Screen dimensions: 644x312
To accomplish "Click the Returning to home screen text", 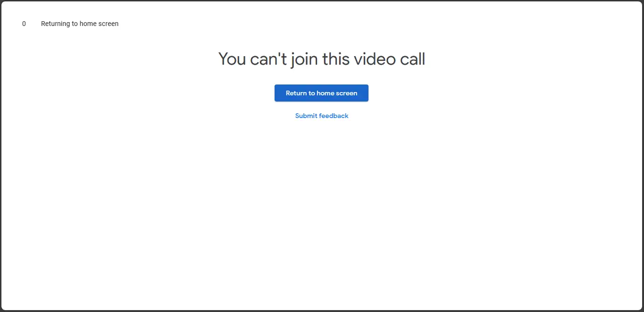I will point(79,24).
